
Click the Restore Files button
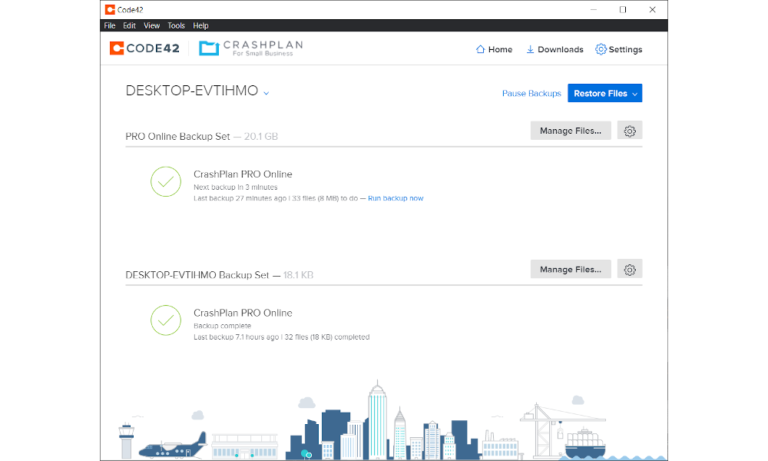point(605,93)
